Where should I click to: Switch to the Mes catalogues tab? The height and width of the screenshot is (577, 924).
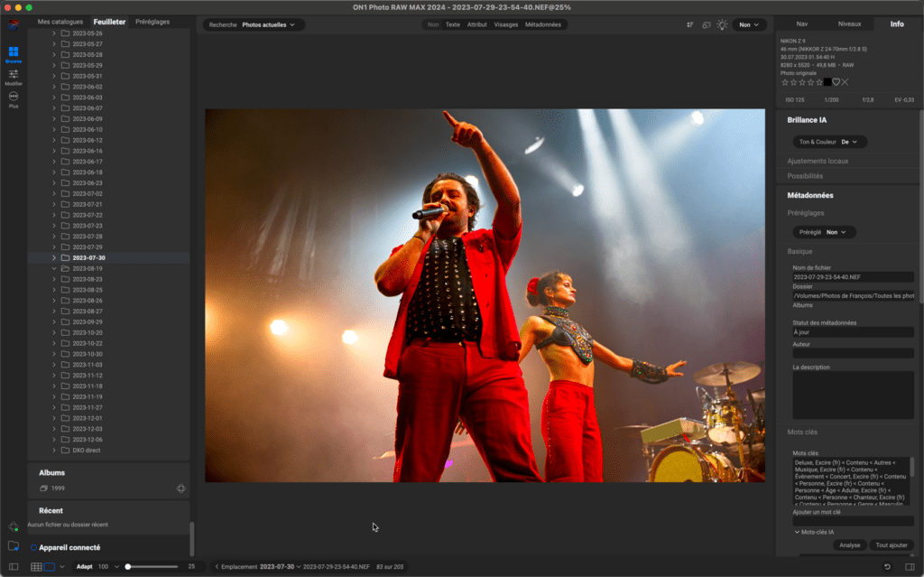(60, 21)
